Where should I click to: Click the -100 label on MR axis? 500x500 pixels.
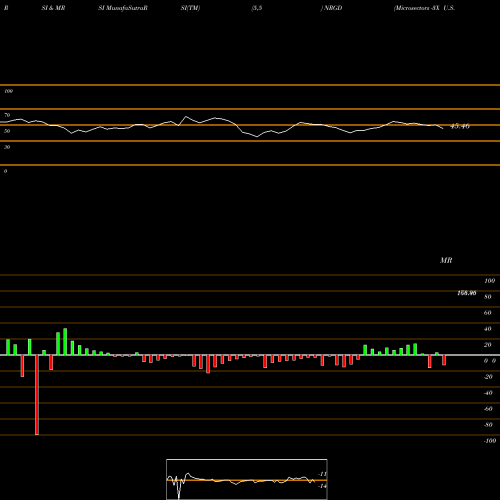[490, 441]
